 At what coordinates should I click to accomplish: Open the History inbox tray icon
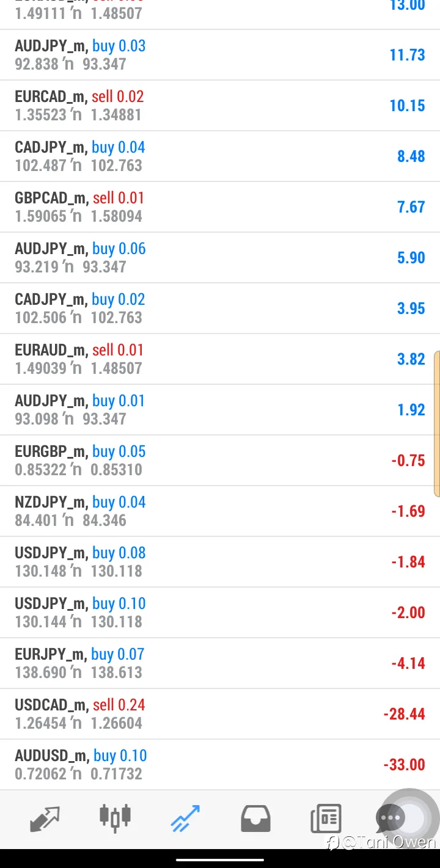click(255, 819)
